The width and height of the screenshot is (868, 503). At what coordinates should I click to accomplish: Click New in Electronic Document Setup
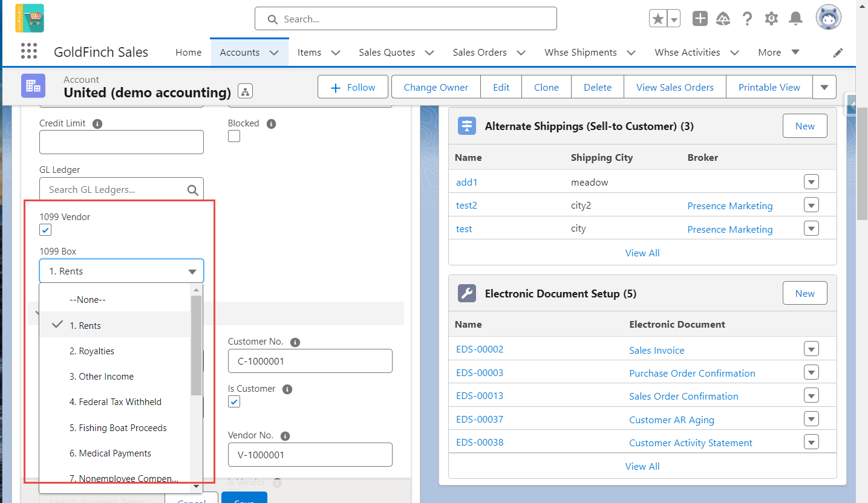coord(805,293)
